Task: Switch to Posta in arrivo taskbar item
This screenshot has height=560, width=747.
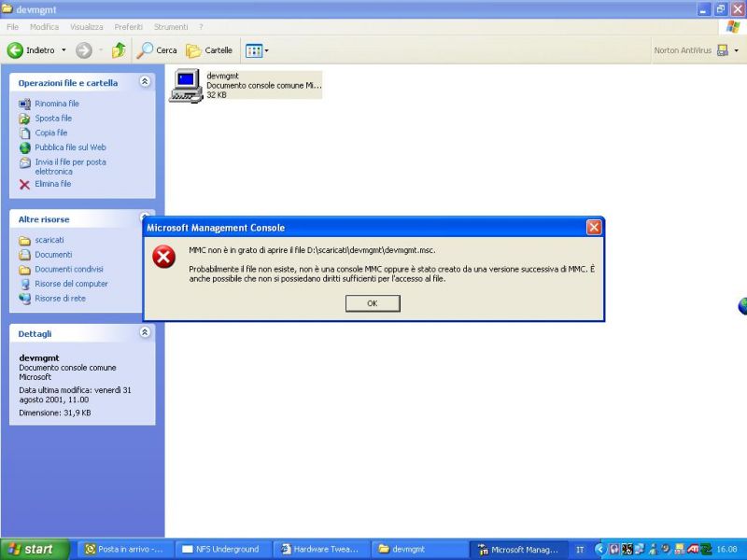Action: point(124,550)
